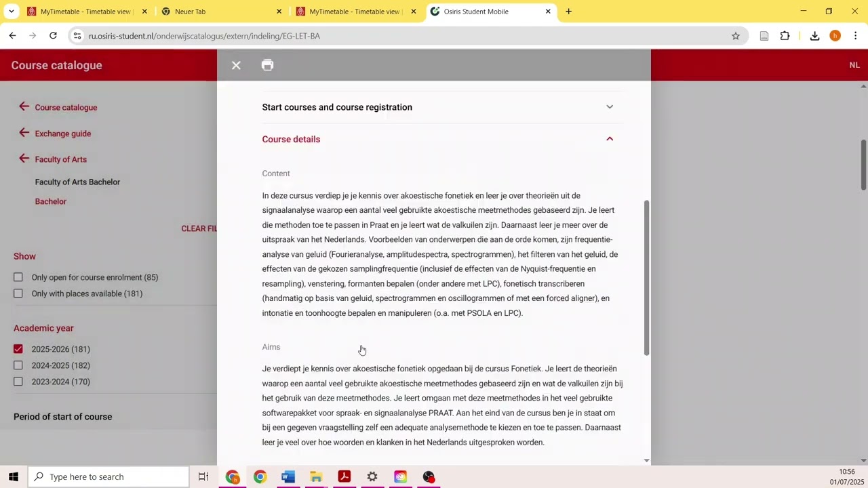Select Faculty of Arts Bachelor item
Screen dimensions: 868x488
point(77,182)
